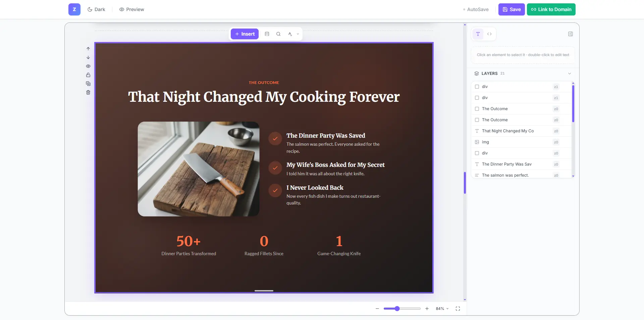Move section up with arrow icon

(88, 49)
